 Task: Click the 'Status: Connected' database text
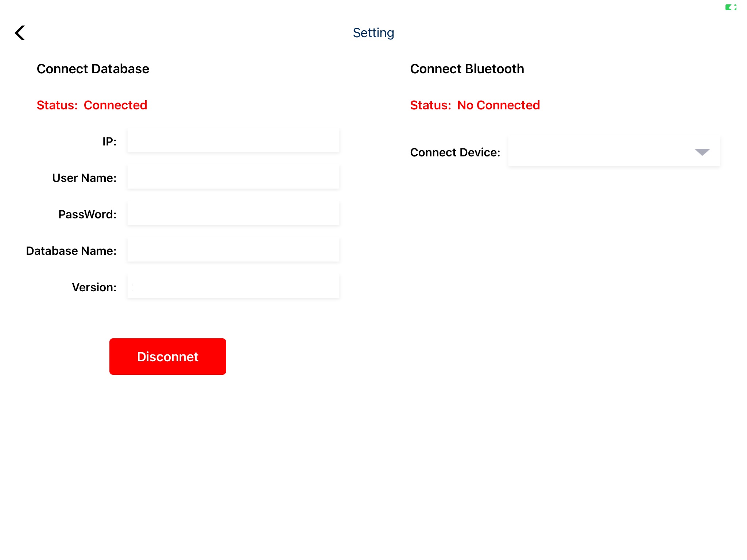point(92,105)
